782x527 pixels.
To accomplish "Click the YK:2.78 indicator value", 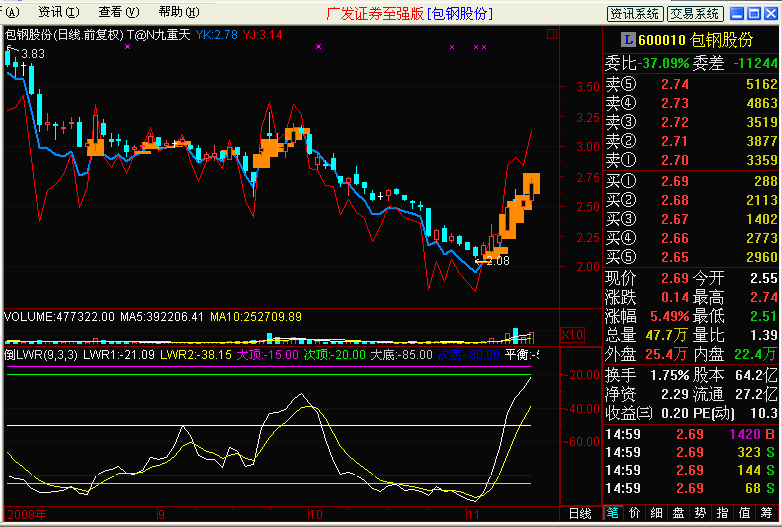I will coord(216,34).
